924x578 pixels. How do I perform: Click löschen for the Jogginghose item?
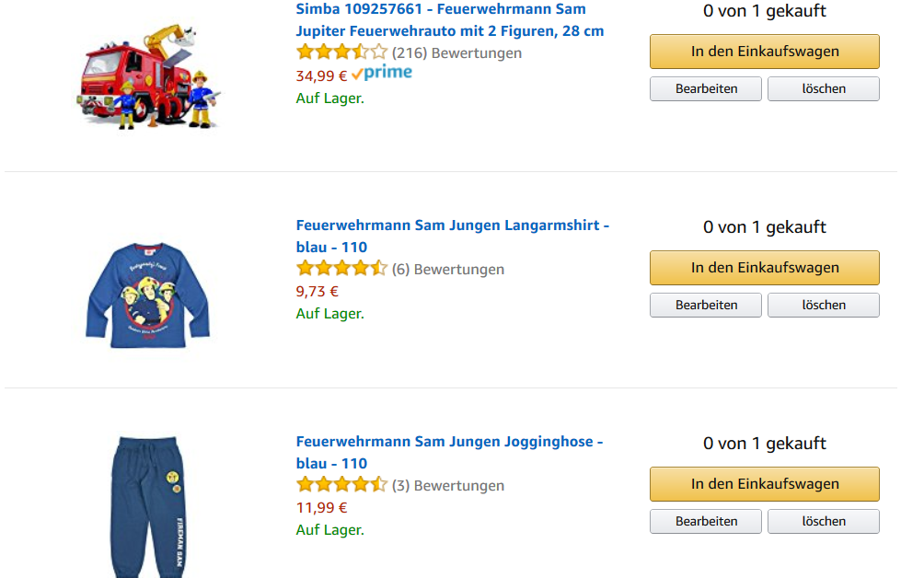(824, 522)
